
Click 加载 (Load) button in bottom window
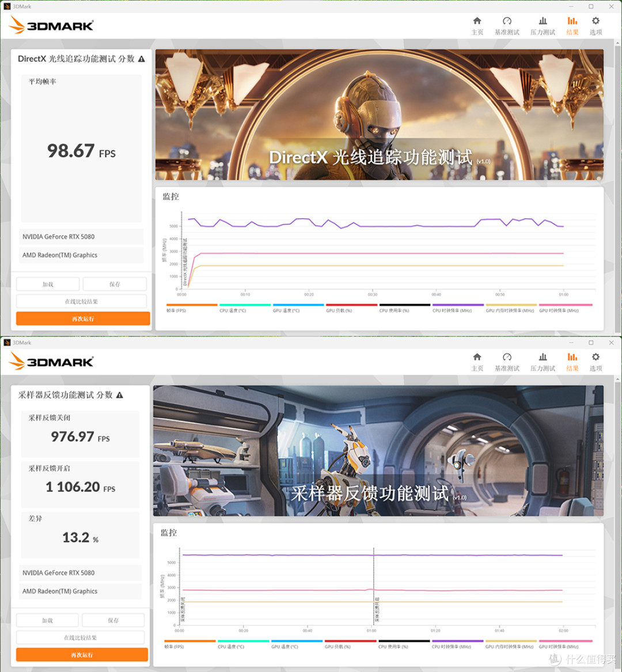(47, 620)
